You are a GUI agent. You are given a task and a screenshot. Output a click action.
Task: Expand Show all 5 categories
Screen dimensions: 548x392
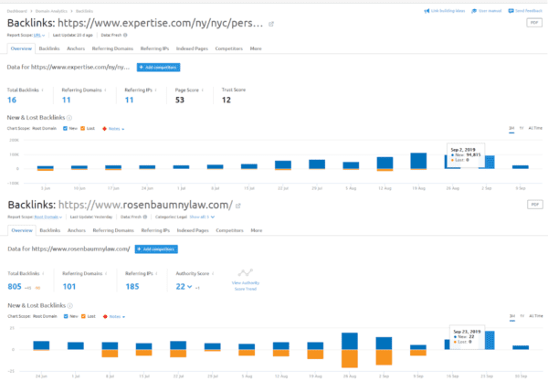tap(202, 217)
